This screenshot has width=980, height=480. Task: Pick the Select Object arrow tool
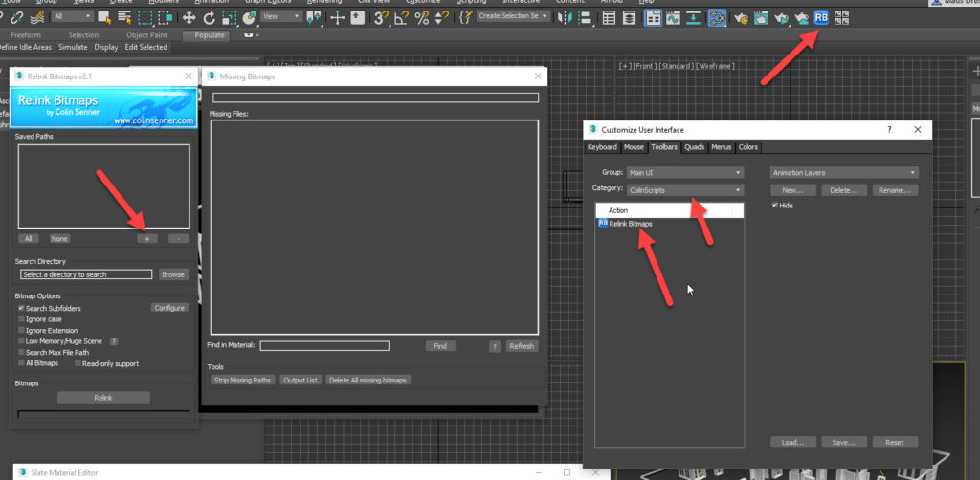click(x=104, y=18)
